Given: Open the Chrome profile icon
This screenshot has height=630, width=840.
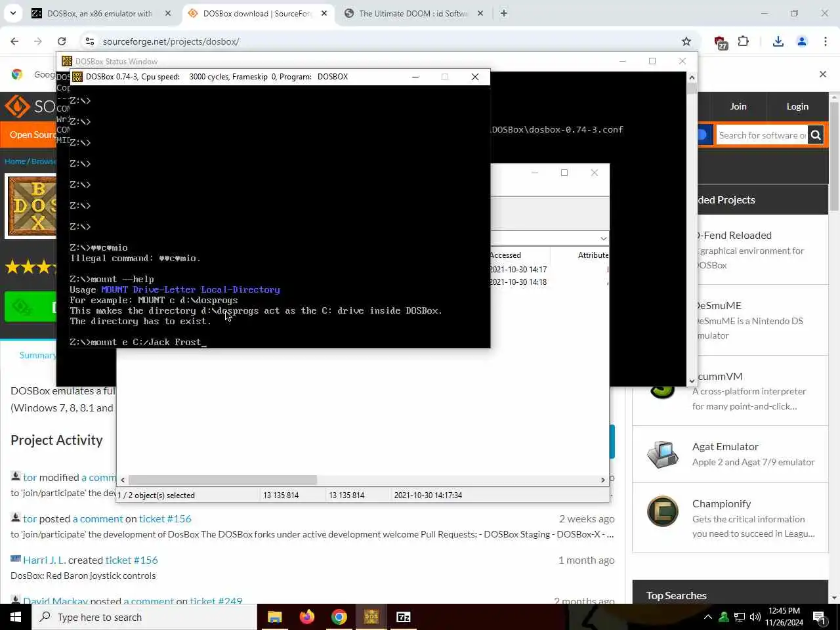Looking at the screenshot, I should pyautogui.click(x=801, y=41).
